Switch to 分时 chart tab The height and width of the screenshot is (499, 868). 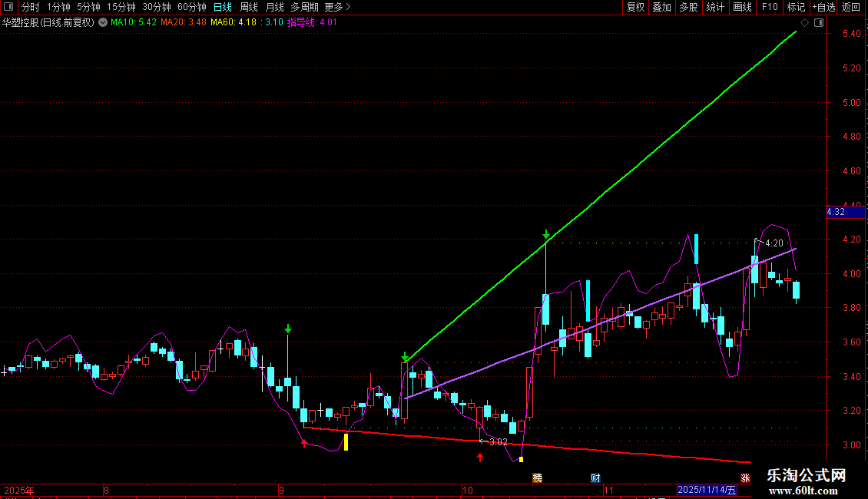31,7
